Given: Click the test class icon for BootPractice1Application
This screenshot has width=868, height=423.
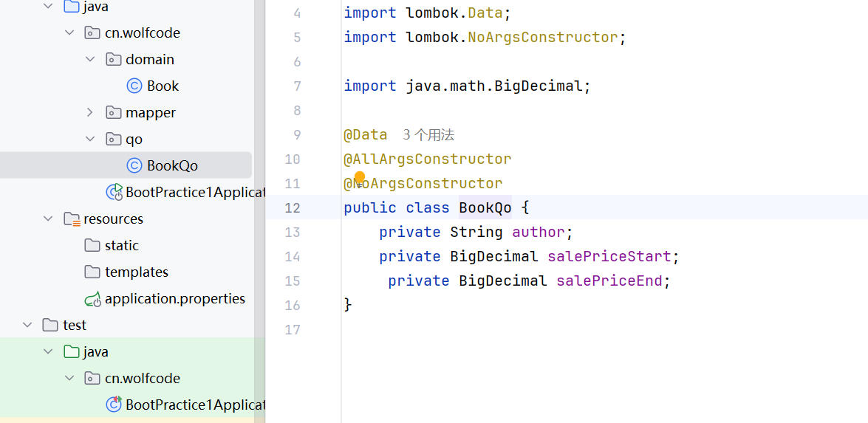Looking at the screenshot, I should 114,405.
